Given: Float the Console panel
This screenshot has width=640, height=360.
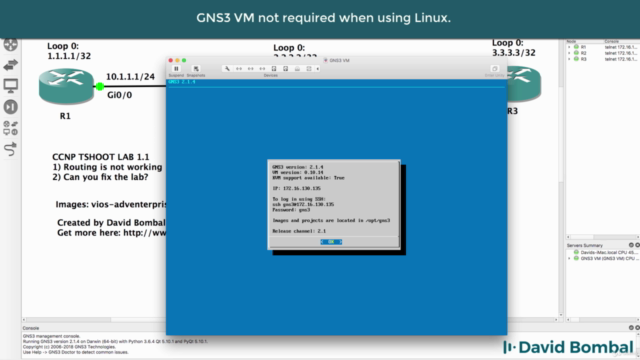Looking at the screenshot, I should (x=631, y=327).
